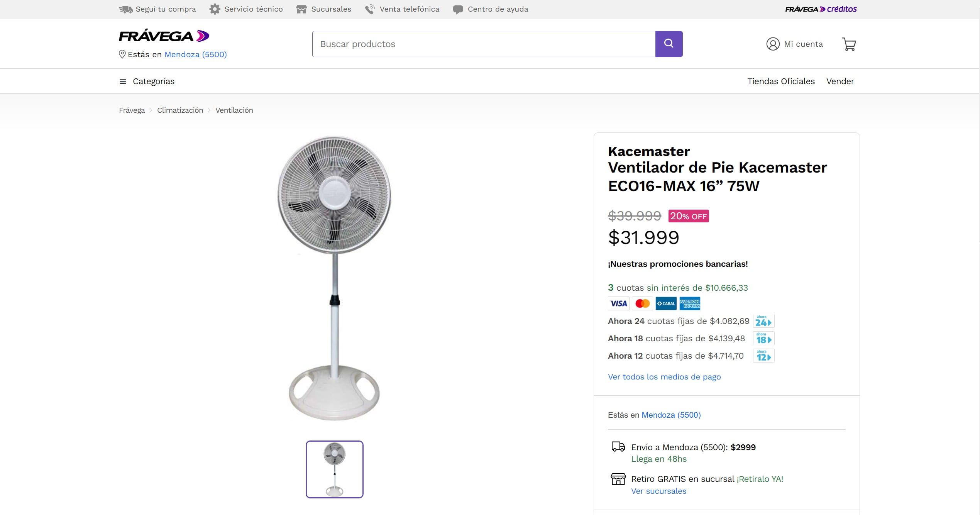Navigate to Climatización breadcrumb
Screen dimensions: 980x515
pos(180,110)
